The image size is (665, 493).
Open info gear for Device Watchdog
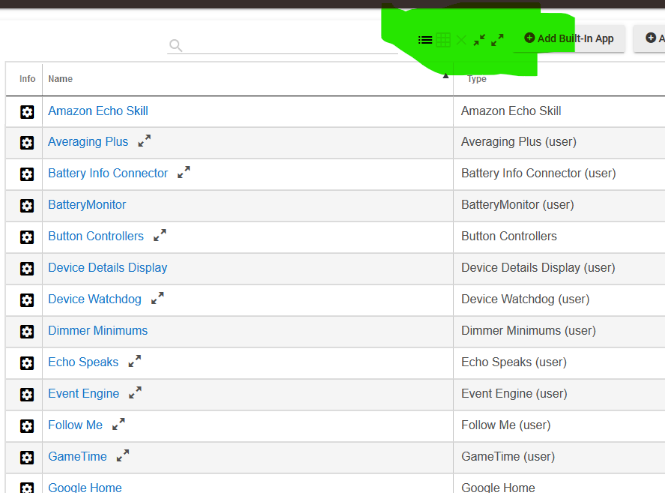coord(27,300)
